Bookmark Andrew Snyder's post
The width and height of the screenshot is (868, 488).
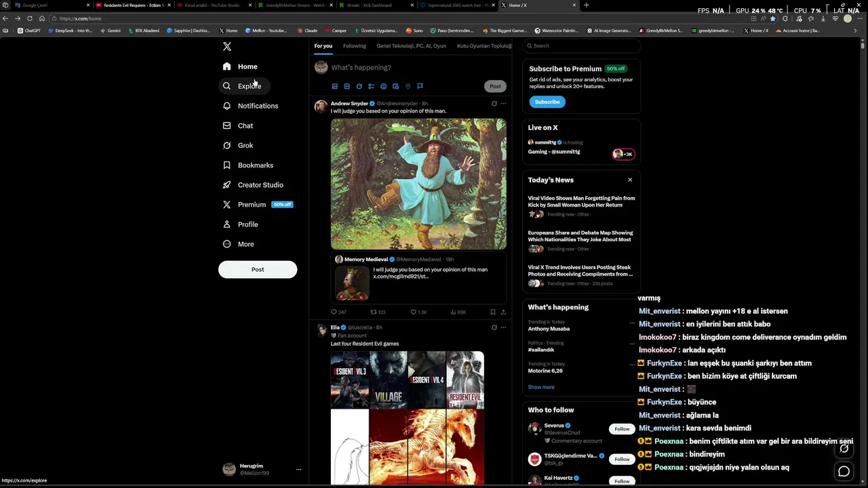[x=492, y=312]
